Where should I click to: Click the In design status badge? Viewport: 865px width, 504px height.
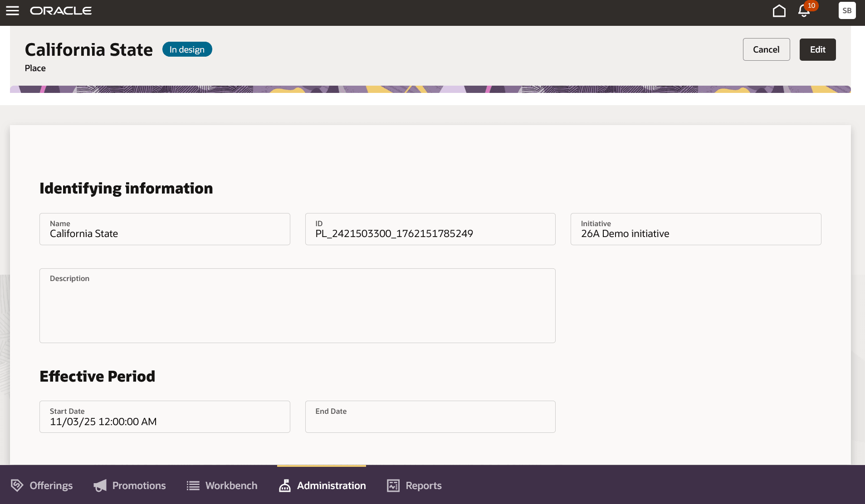pyautogui.click(x=187, y=49)
